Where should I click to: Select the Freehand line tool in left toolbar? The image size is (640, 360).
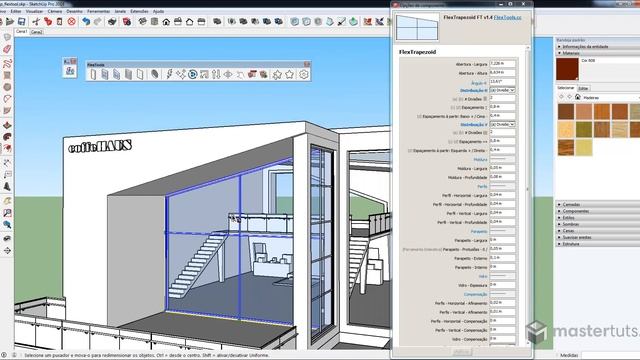(x=7, y=63)
